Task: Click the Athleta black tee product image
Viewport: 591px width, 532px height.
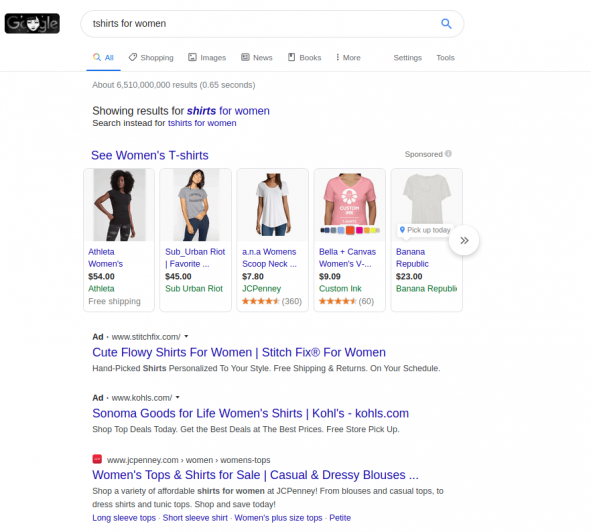Action: tap(119, 205)
